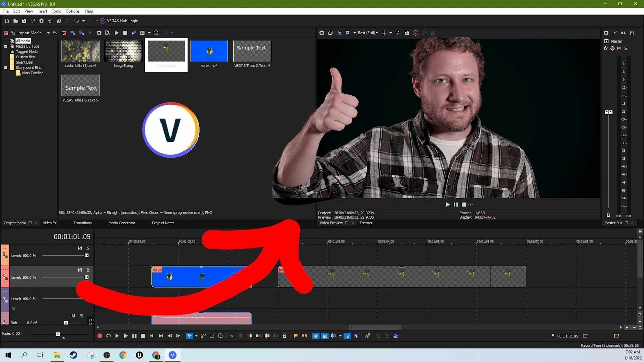
Task: Click the Undo arrow in main toolbar
Action: 76,21
